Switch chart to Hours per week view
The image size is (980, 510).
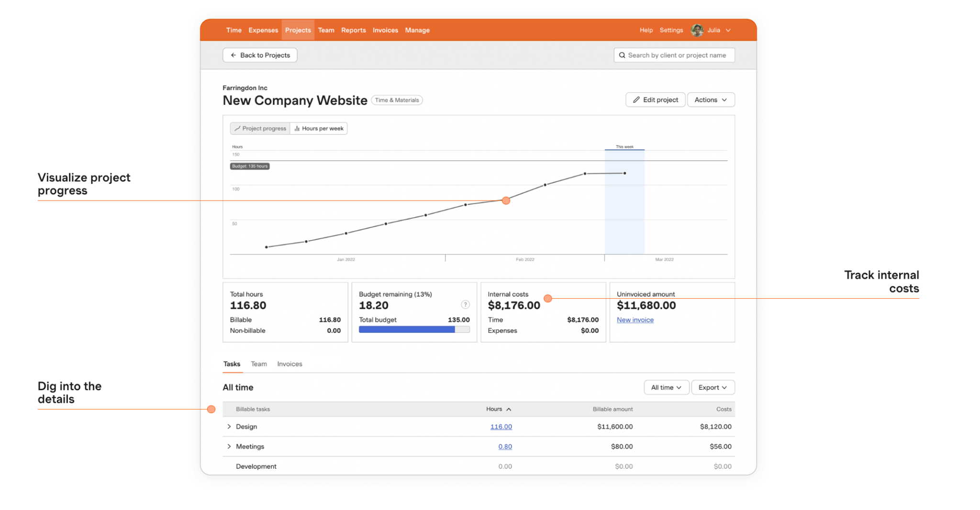point(319,128)
